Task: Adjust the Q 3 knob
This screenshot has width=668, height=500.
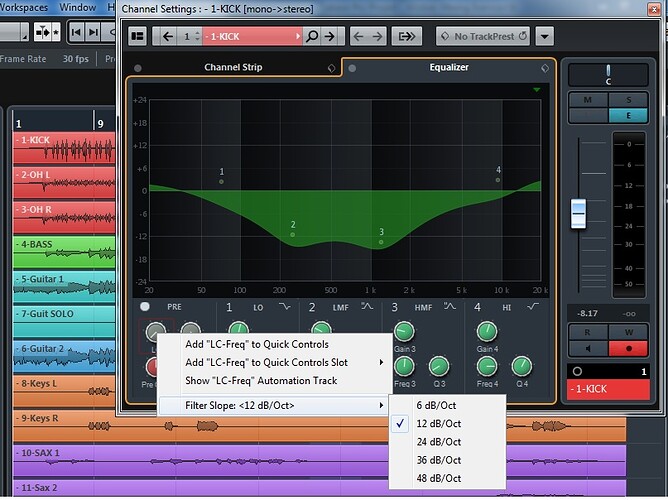Action: pos(439,366)
